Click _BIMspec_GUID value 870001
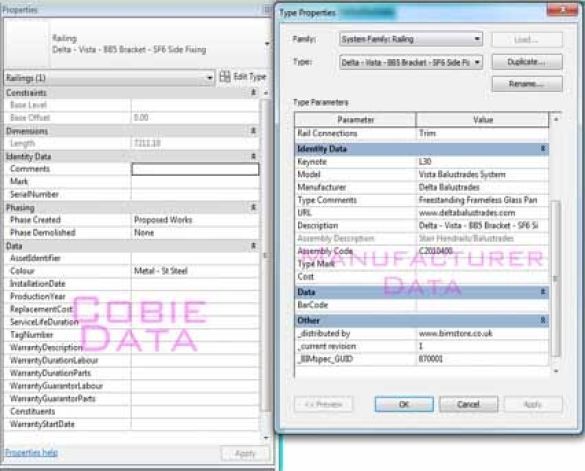The image size is (585, 471). point(482,359)
